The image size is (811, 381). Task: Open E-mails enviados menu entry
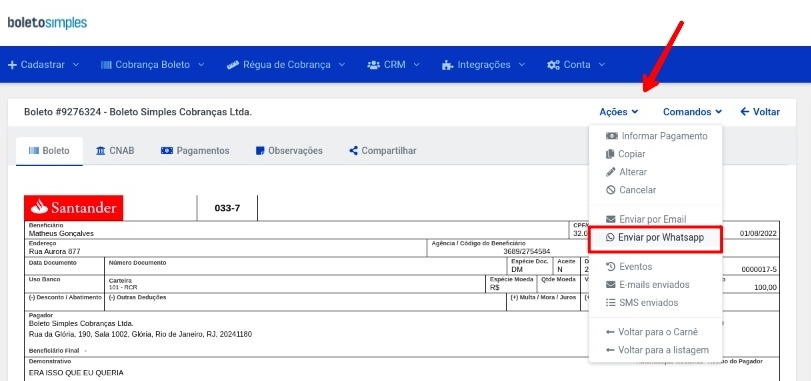[x=656, y=284]
